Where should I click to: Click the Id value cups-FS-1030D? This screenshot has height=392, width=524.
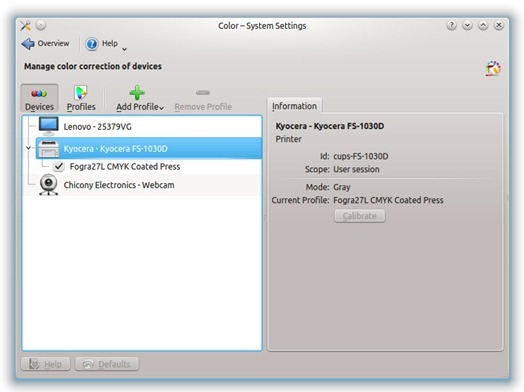(361, 156)
